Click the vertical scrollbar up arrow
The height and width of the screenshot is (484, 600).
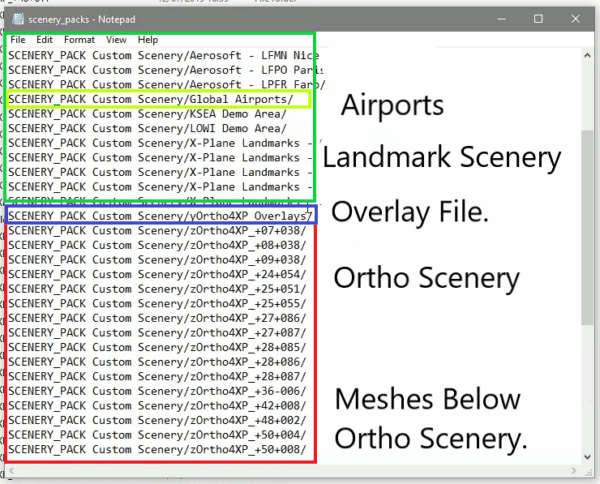(587, 56)
